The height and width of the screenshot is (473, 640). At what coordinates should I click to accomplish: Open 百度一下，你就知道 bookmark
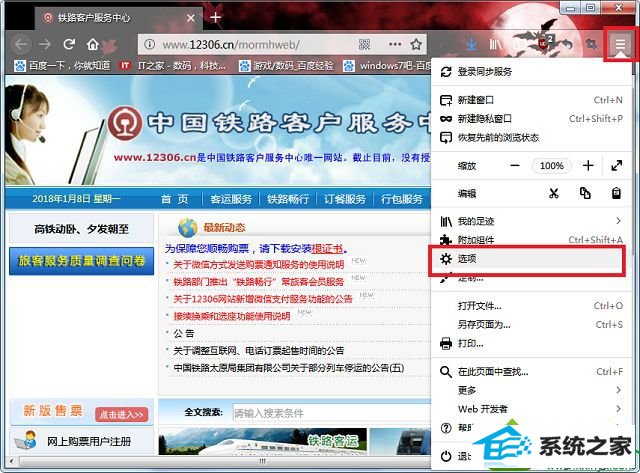click(x=62, y=65)
